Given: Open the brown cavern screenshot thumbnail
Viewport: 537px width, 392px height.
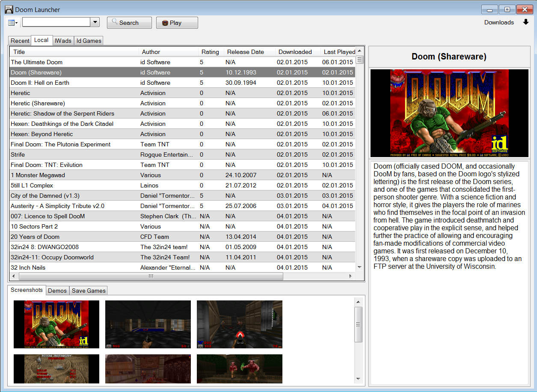Looking at the screenshot, I should point(148,368).
